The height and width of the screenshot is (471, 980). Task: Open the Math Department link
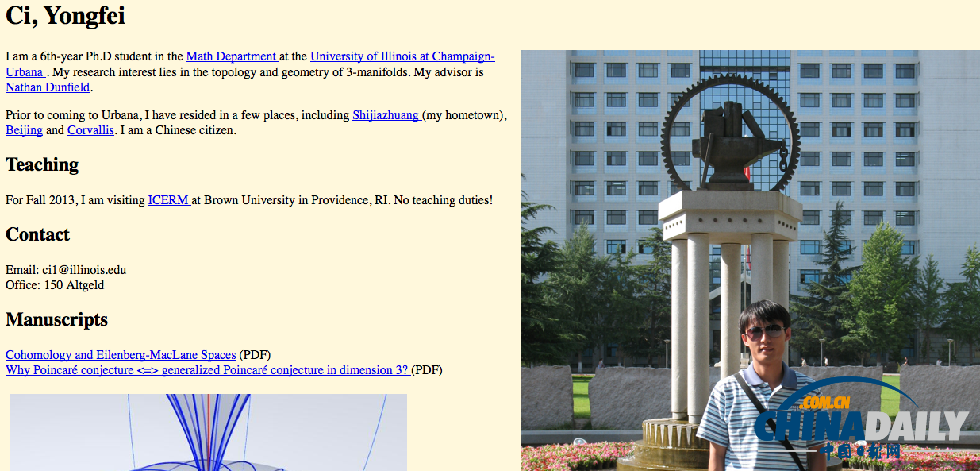[x=231, y=57]
